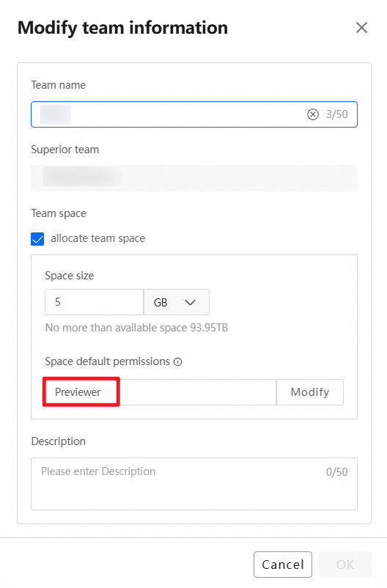Open the GB unit dropdown
The width and height of the screenshot is (387, 588).
tap(176, 302)
